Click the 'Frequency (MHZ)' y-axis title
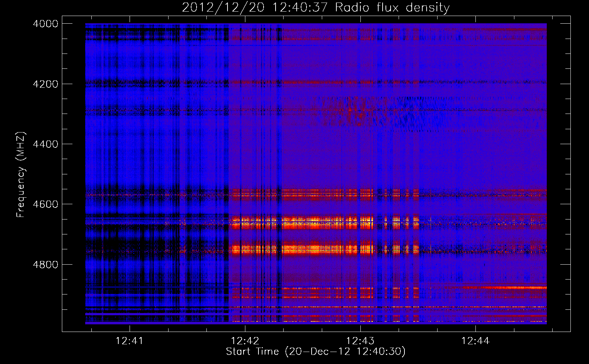589x364 pixels. click(x=21, y=175)
